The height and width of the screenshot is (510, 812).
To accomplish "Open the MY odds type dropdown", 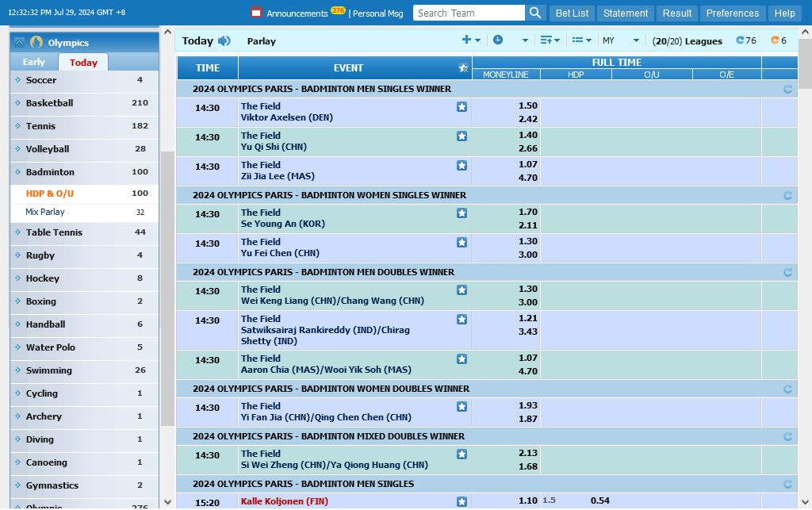I will click(x=621, y=40).
